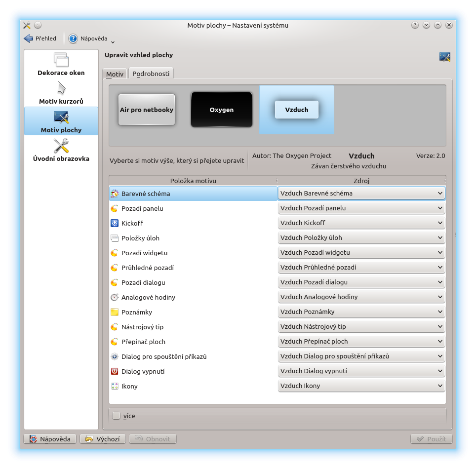Select the Kickoff row text
476x469 pixels.
[132, 224]
